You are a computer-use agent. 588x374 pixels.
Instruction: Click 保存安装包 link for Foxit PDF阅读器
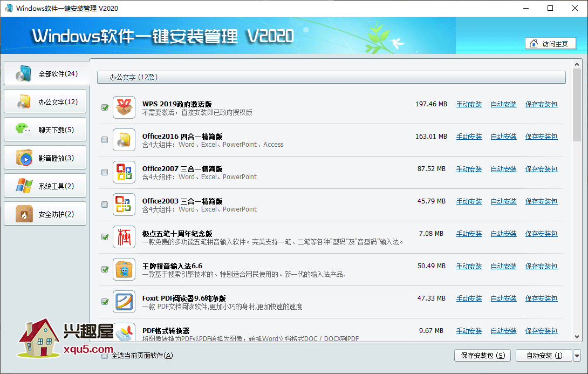coord(542,298)
